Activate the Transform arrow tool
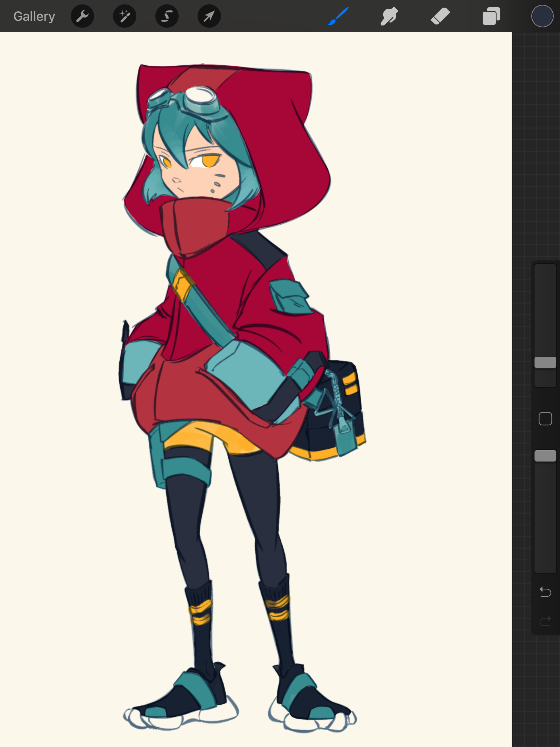 tap(209, 16)
